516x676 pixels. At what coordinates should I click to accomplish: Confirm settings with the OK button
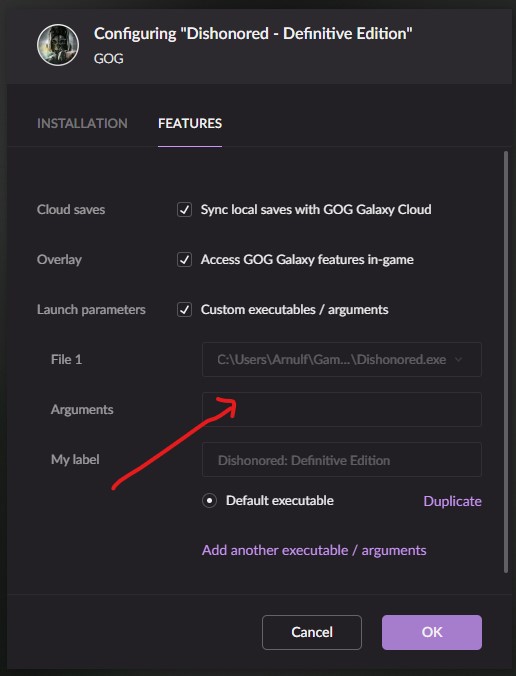(x=432, y=632)
